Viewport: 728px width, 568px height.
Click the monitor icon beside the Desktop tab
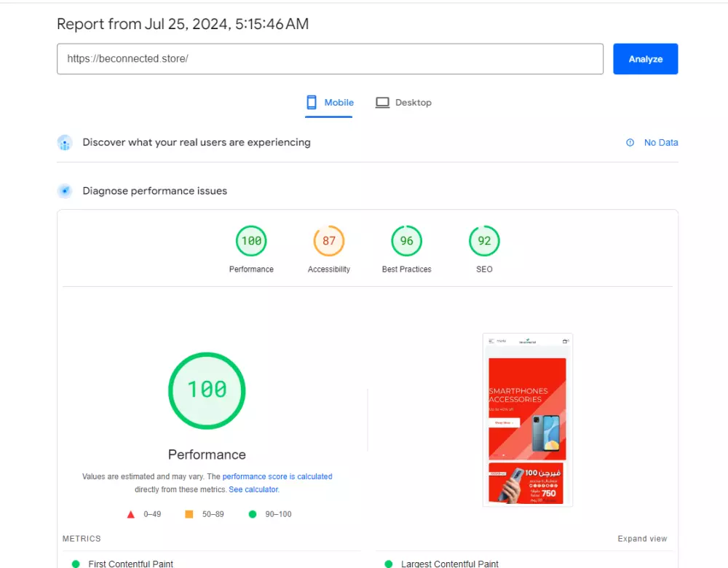tap(382, 102)
